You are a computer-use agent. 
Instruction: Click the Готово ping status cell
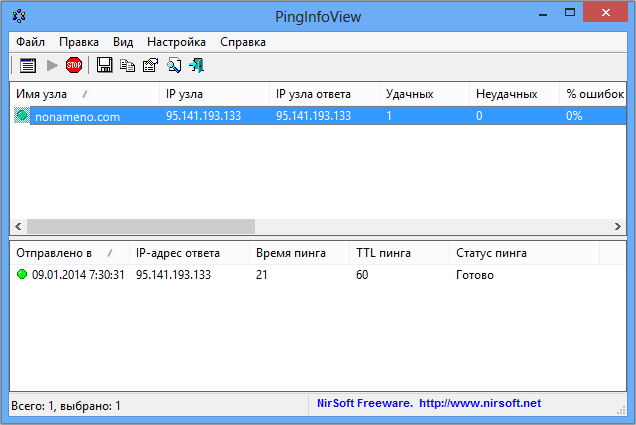(475, 275)
